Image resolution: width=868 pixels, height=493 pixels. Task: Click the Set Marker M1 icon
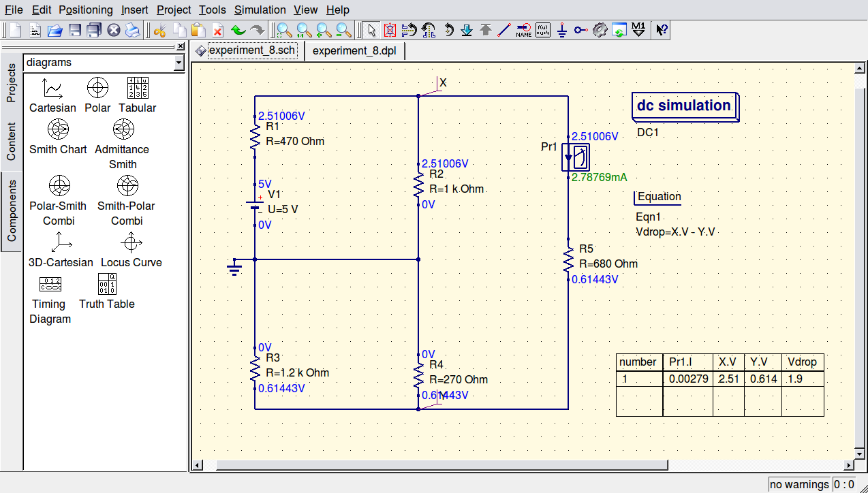[638, 30]
